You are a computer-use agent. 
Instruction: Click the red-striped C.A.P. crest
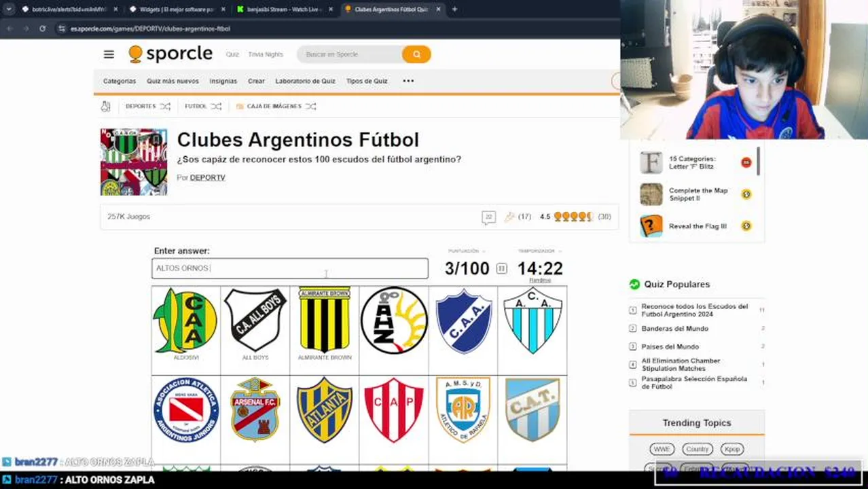[x=394, y=410]
